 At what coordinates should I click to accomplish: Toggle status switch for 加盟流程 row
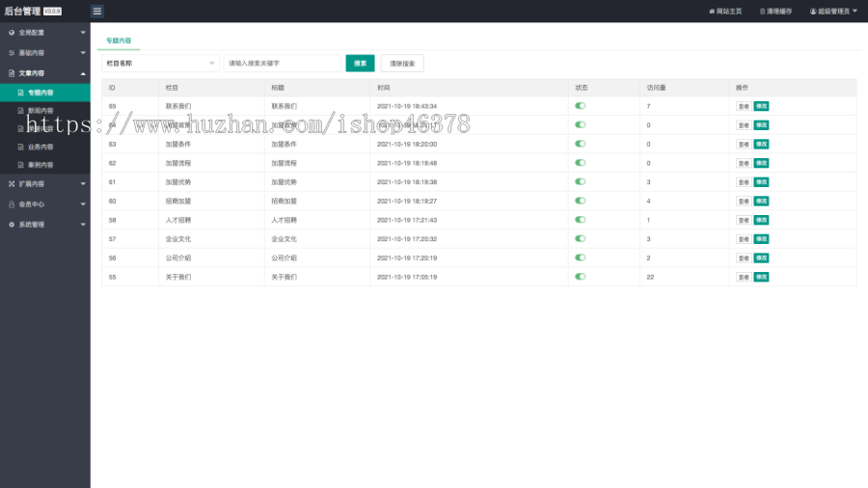click(x=581, y=163)
